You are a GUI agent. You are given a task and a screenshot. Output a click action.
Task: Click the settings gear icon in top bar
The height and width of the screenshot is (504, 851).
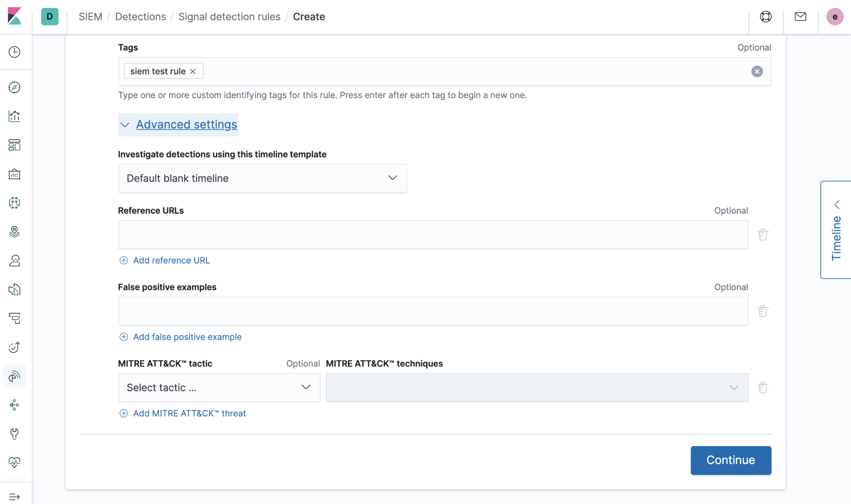click(766, 16)
